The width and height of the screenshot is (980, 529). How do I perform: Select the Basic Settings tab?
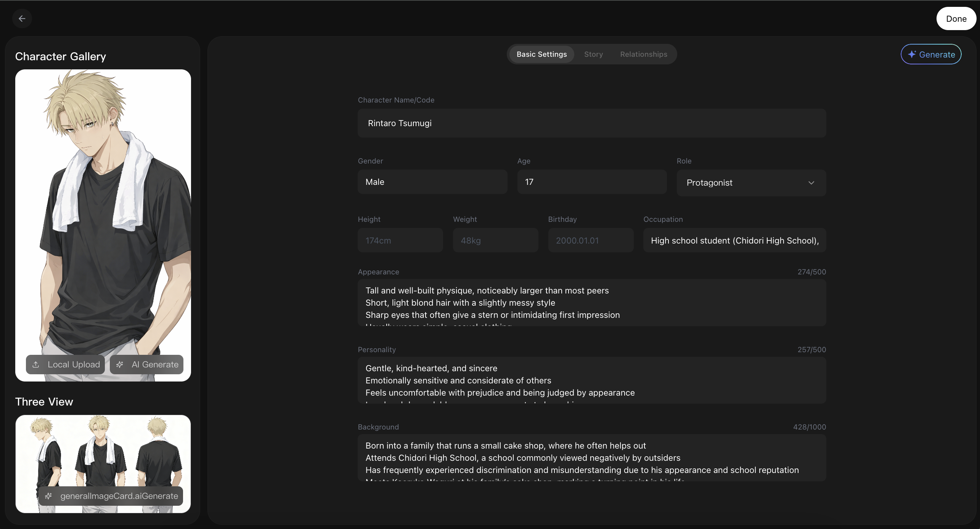[541, 54]
